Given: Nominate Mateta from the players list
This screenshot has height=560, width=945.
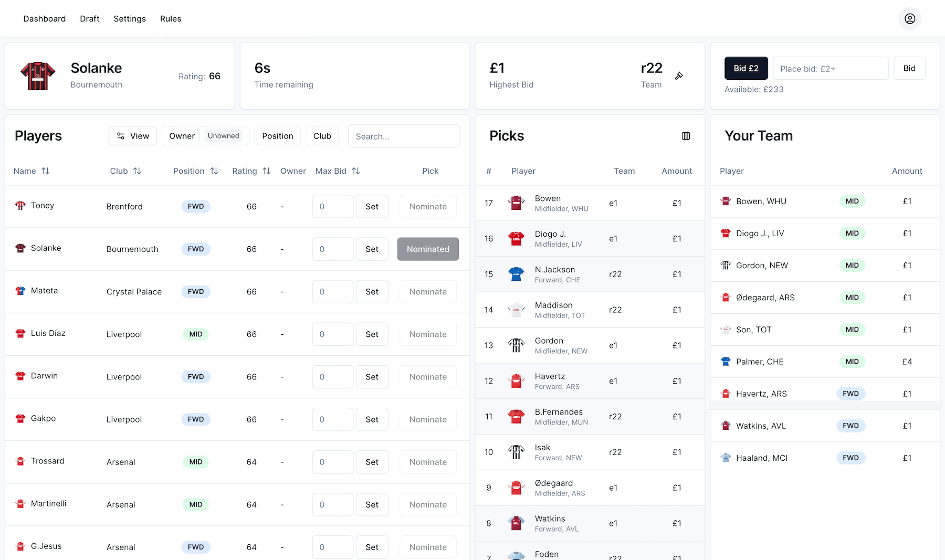Looking at the screenshot, I should click(428, 291).
